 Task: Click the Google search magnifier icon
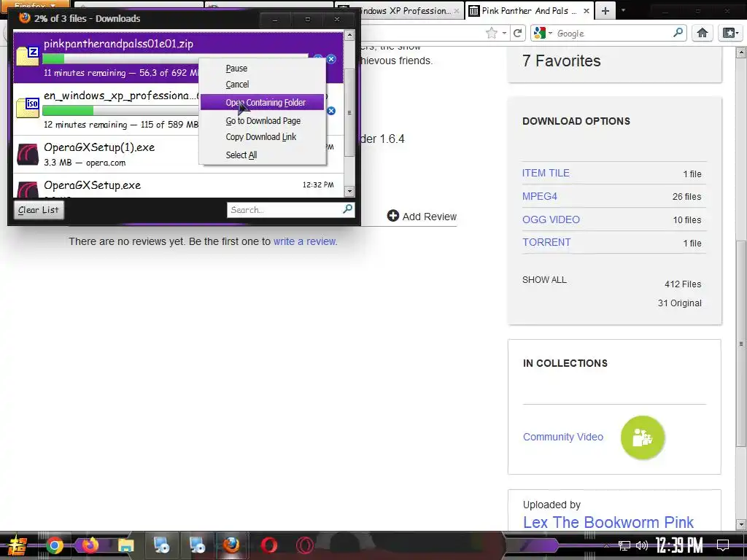(678, 33)
